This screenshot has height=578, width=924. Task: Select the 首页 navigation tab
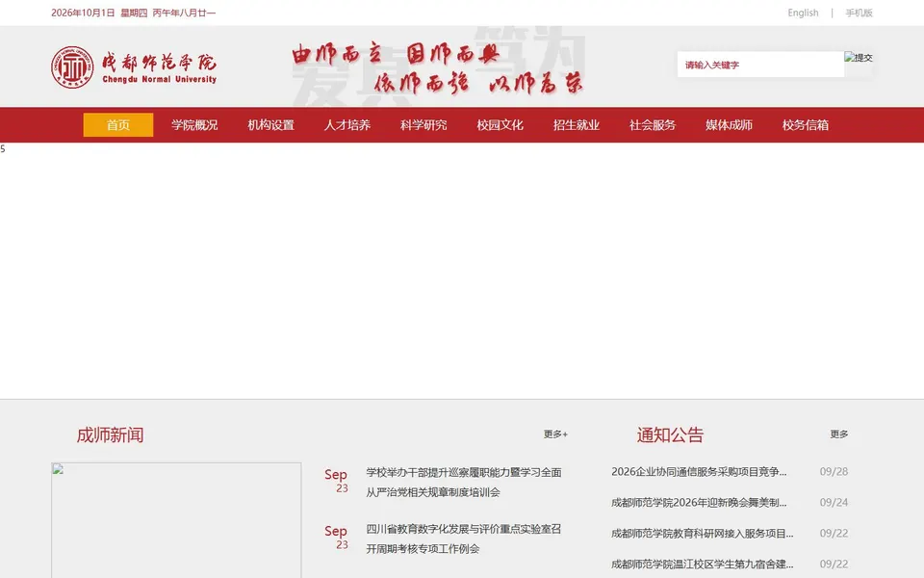[117, 125]
